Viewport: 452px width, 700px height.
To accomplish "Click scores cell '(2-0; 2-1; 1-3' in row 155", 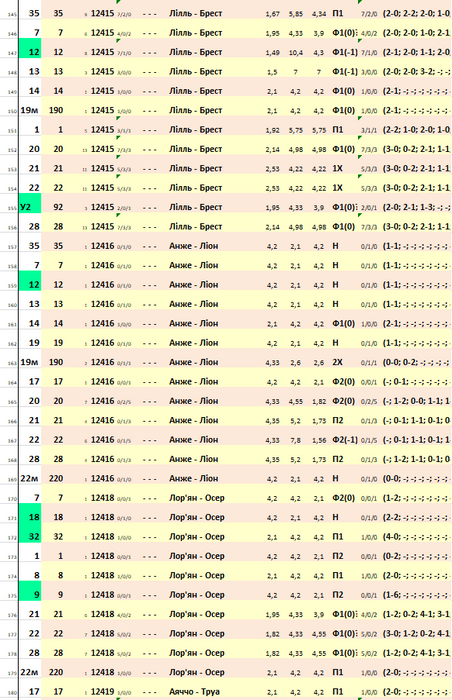I will click(417, 207).
